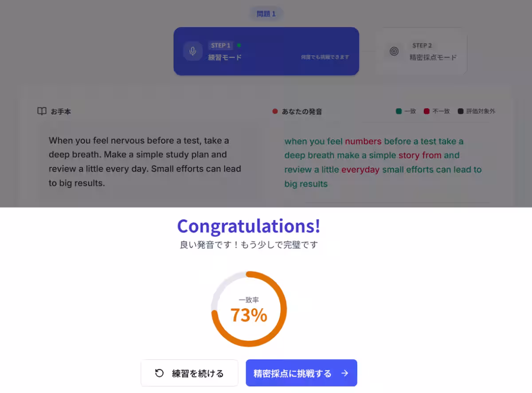This screenshot has height=393, width=532.
Task: Click the mismatched word everyday
Action: tap(360, 169)
